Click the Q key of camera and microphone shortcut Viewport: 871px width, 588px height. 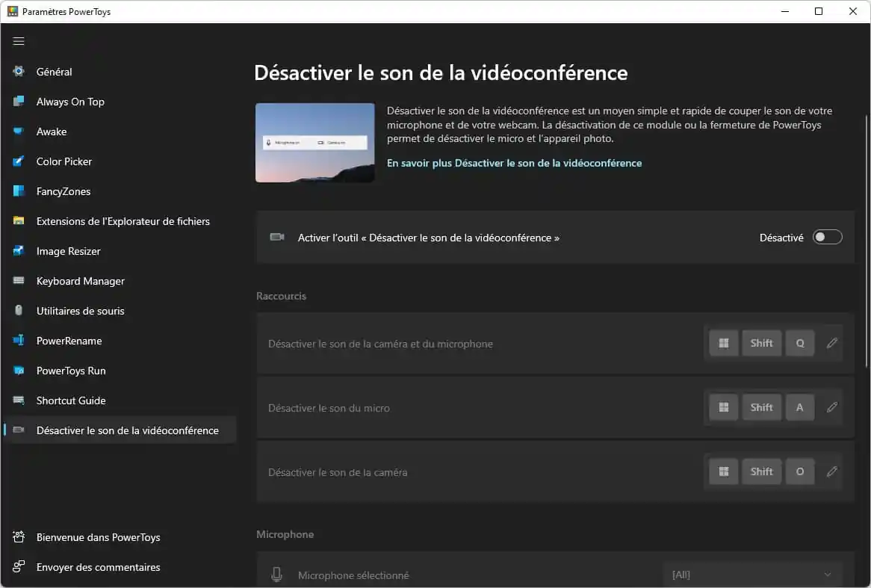pos(800,343)
